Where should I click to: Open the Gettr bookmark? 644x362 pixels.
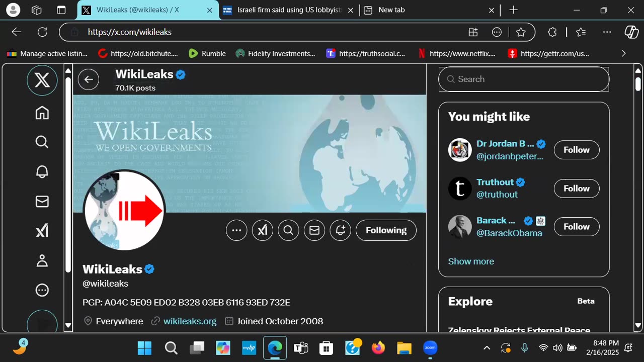coord(548,53)
